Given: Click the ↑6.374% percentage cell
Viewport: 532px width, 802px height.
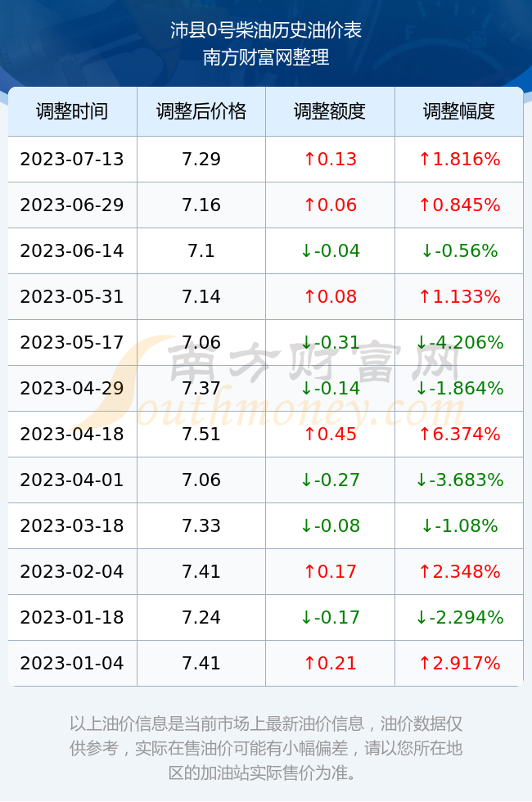Looking at the screenshot, I should click(x=459, y=434).
